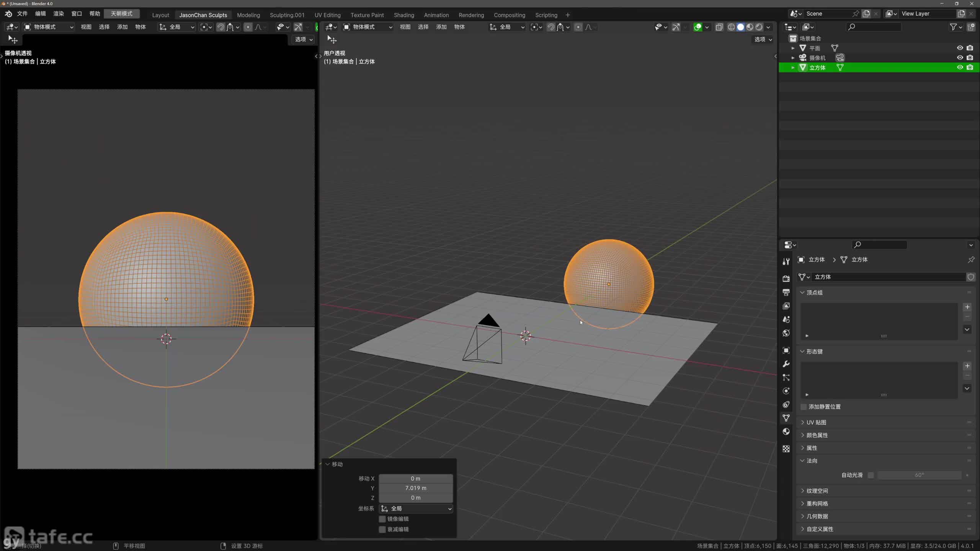This screenshot has width=980, height=551.
Task: Open the Object Data mesh tab
Action: pos(786,418)
